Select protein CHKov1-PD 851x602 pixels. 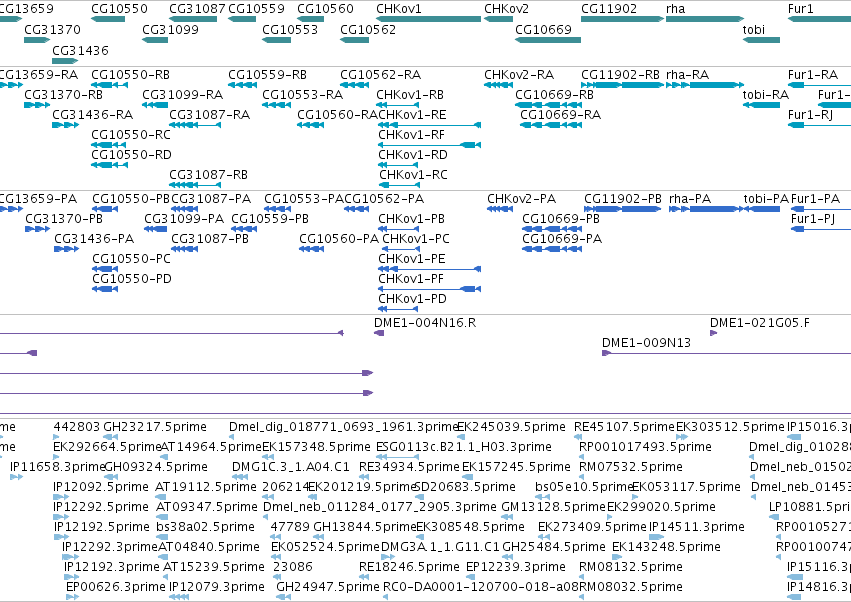click(412, 299)
